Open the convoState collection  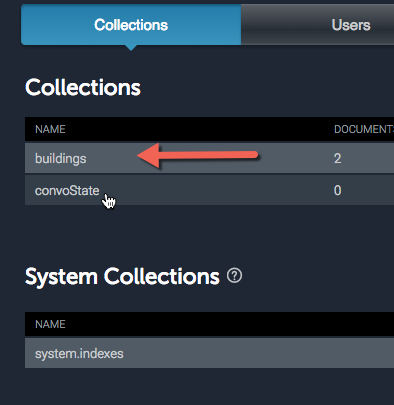pyautogui.click(x=67, y=191)
